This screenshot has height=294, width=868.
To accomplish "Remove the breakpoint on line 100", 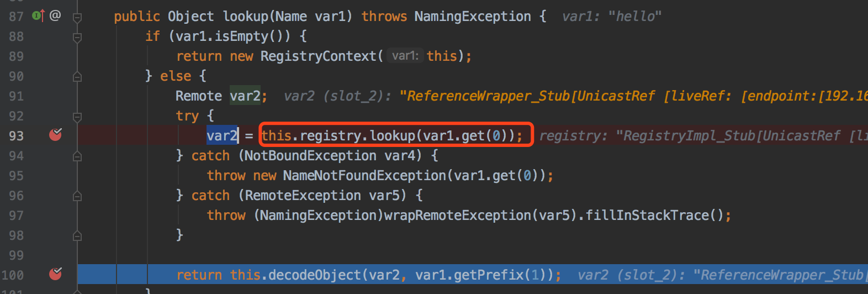I will pyautogui.click(x=55, y=274).
